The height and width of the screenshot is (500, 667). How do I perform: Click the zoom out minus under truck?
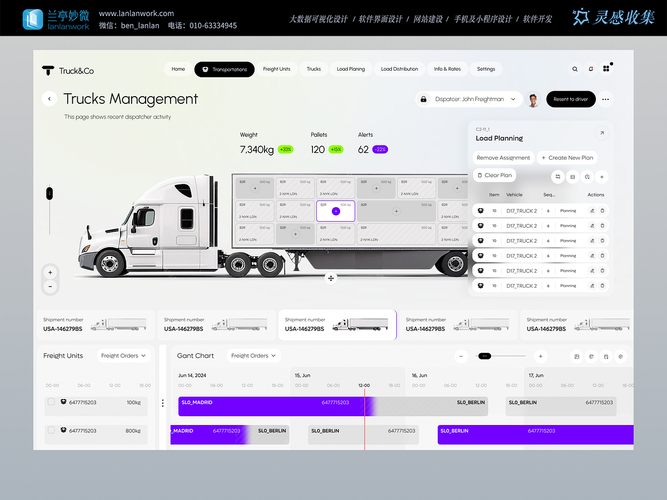(50, 286)
